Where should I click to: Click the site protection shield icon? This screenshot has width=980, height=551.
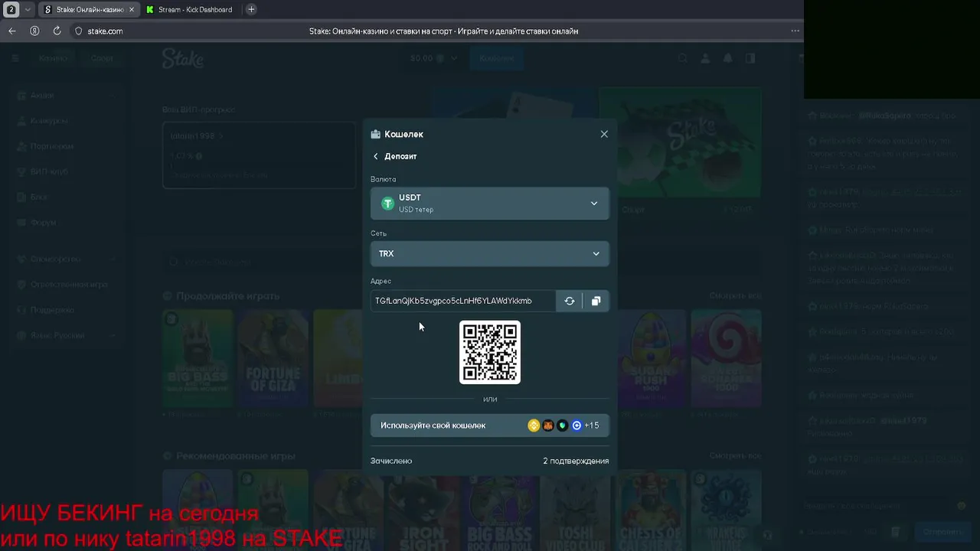point(78,31)
